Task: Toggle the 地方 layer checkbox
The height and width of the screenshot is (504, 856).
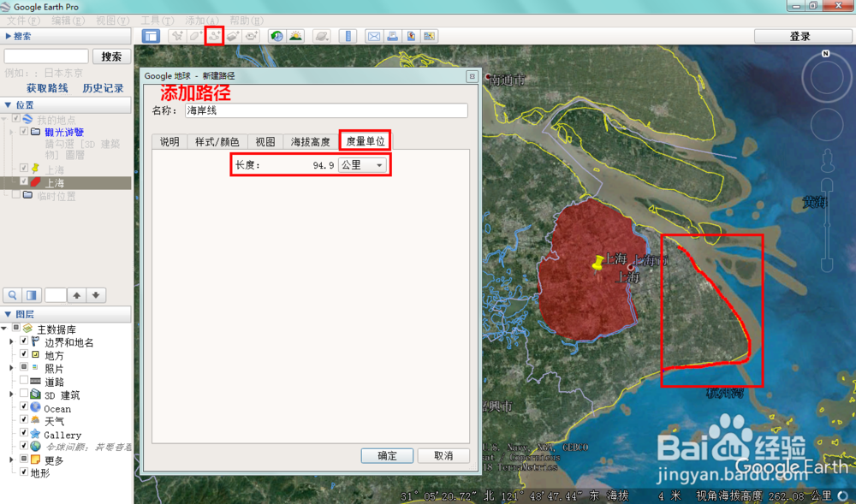Action: pyautogui.click(x=24, y=353)
